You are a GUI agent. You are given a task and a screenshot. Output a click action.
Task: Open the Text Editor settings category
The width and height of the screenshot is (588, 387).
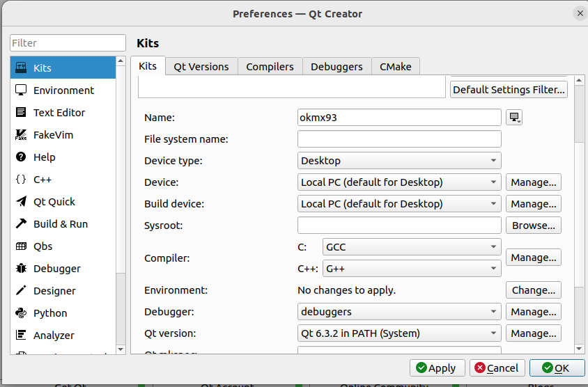pyautogui.click(x=59, y=113)
